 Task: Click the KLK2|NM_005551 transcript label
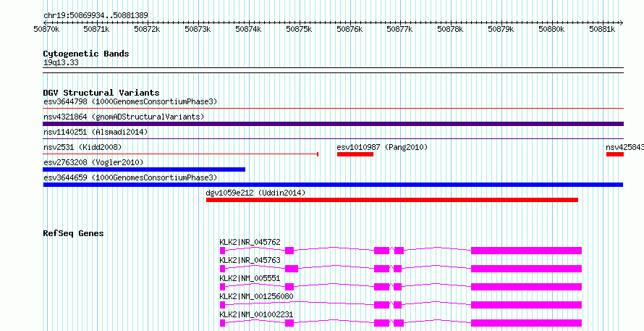point(250,278)
